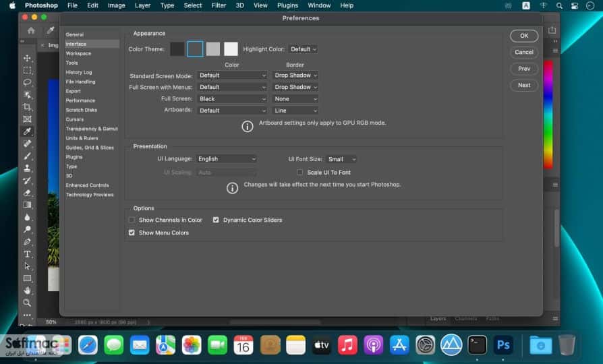Screen dimensions: 603x364
Task: Open Terminal from the Dock
Action: point(477,344)
